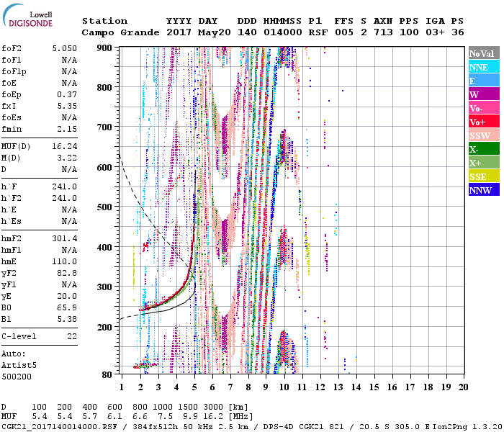This screenshot has height=432, width=504.
Task: Choose the X+ light green legend entry
Action: click(x=484, y=163)
